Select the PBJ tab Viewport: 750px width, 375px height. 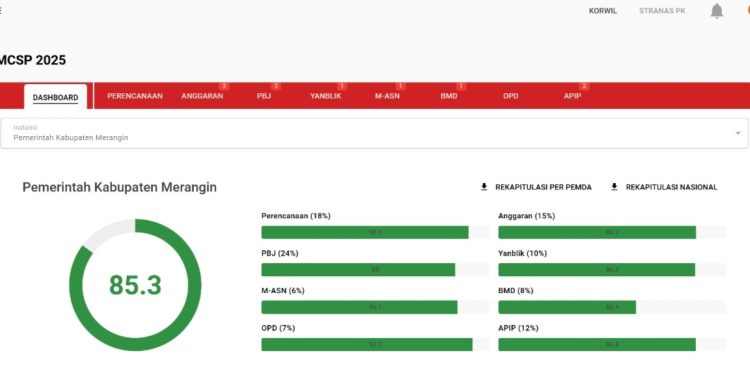pos(264,96)
